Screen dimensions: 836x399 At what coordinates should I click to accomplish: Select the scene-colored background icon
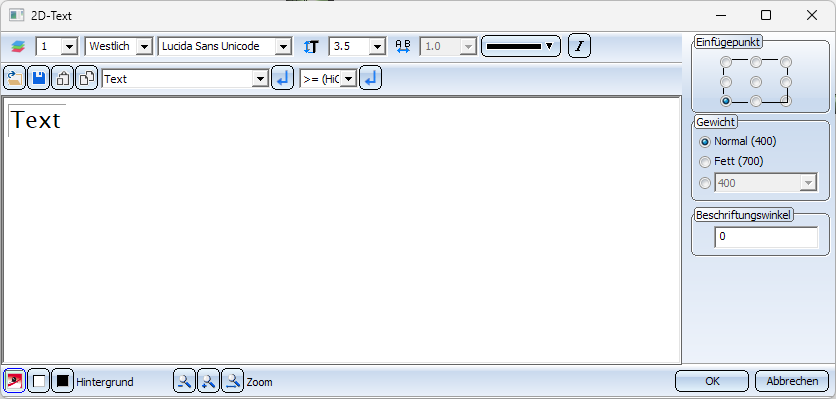14,381
